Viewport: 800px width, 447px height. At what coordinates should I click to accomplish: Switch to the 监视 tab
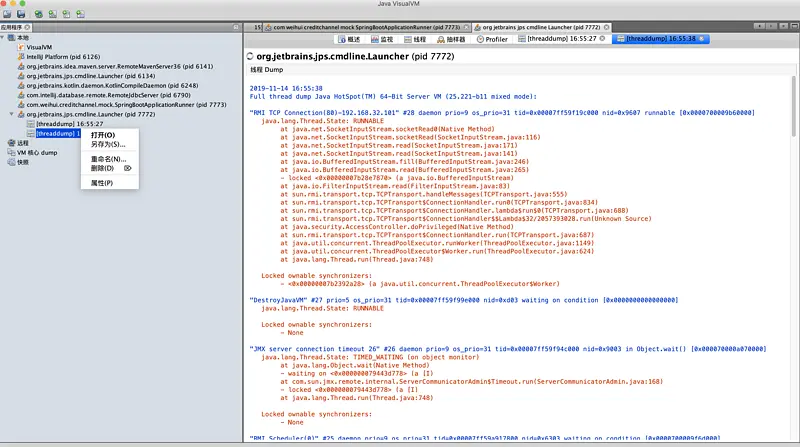[x=382, y=39]
